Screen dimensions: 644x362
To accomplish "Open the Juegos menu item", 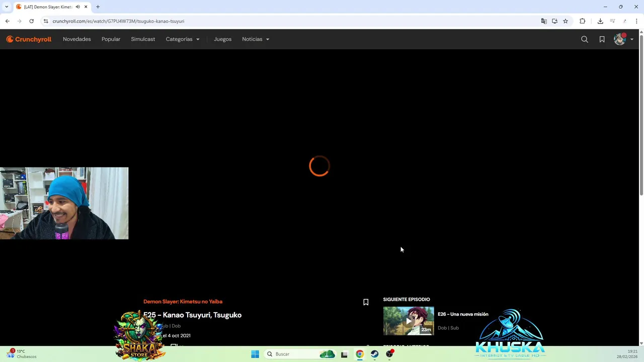I will [222, 39].
